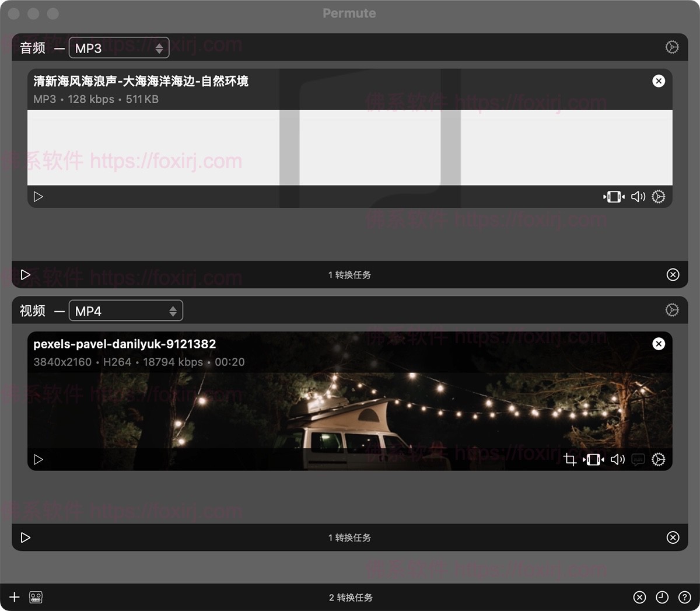Remove the pexels-pavel-danilyuk video from queue
This screenshot has height=611, width=700.
pyautogui.click(x=659, y=344)
